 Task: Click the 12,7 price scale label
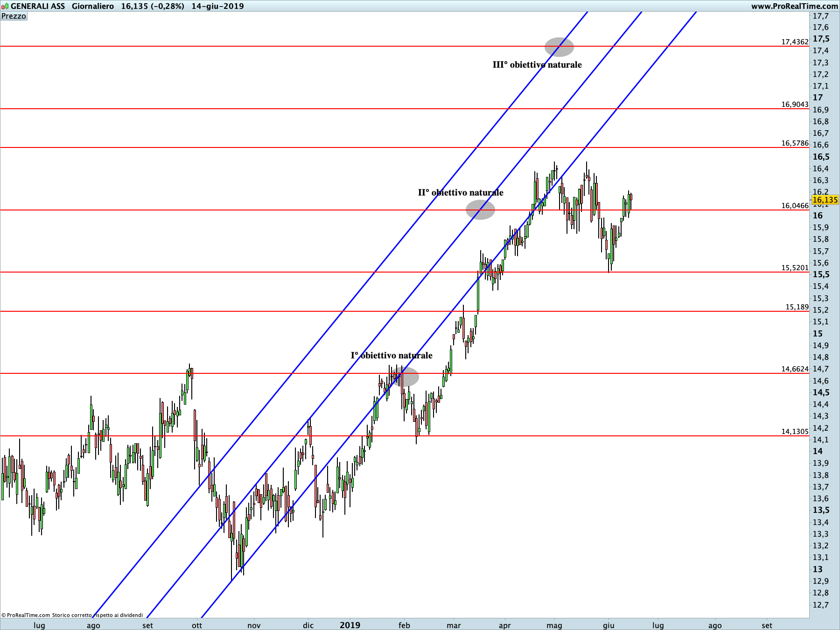pyautogui.click(x=821, y=605)
